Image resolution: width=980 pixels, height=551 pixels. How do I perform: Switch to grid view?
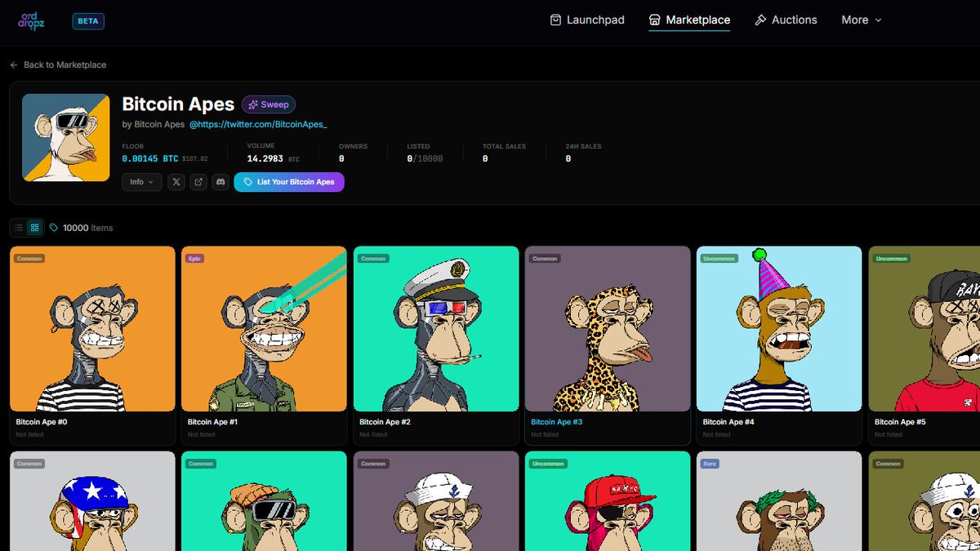(x=34, y=228)
